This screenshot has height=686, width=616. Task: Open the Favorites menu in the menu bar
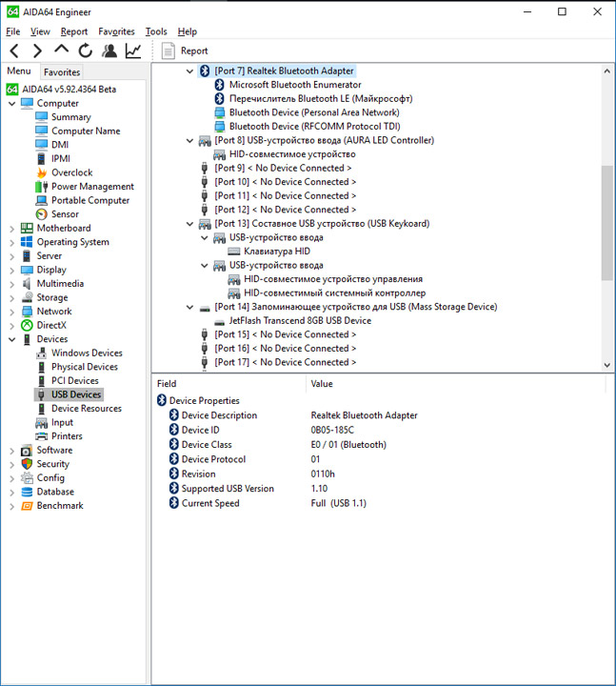click(x=116, y=31)
